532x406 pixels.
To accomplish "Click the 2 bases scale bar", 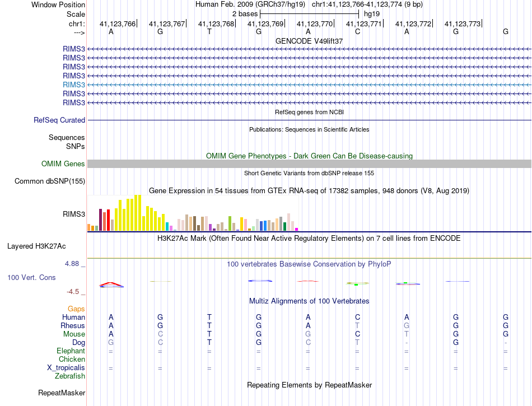I will point(309,13).
